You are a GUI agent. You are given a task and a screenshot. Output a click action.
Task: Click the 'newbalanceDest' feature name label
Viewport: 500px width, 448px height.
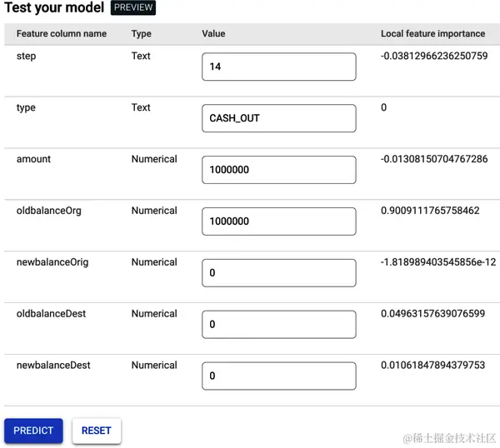coord(53,366)
